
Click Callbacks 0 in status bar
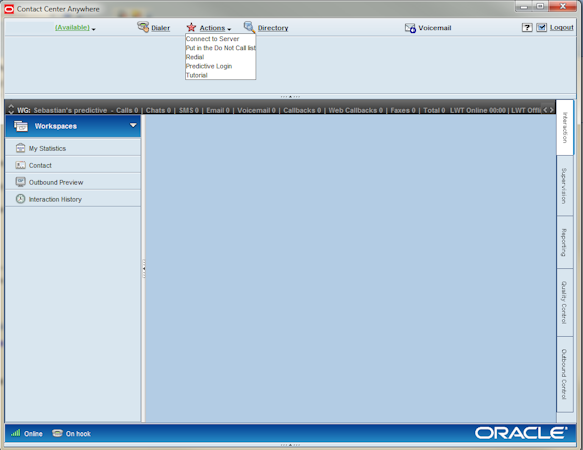(302, 110)
